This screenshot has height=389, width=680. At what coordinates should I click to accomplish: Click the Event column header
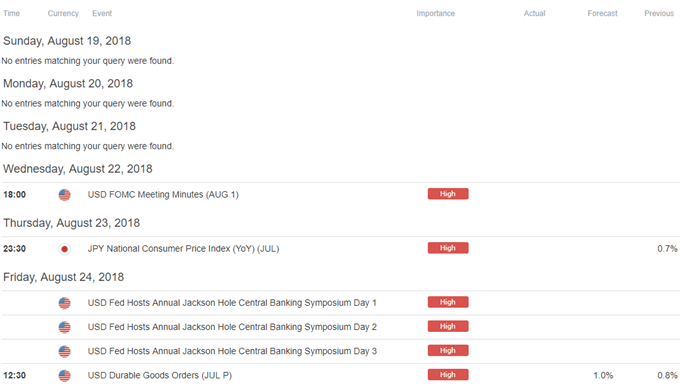point(102,13)
